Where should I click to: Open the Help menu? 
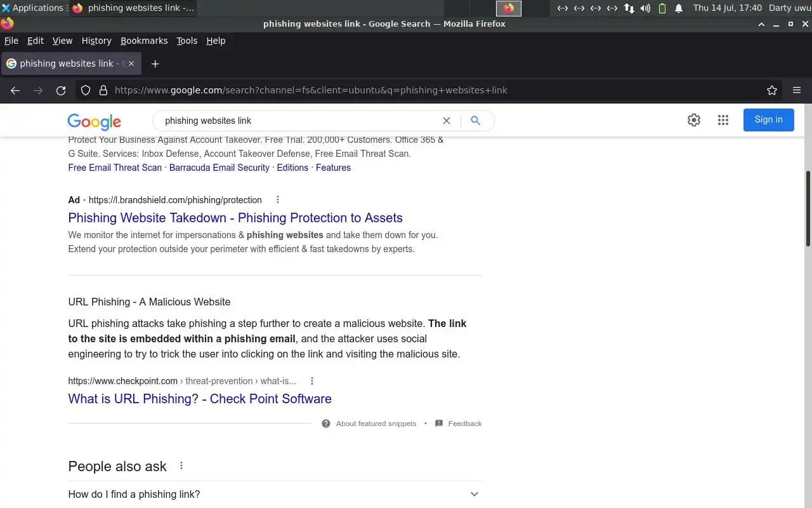coord(216,41)
